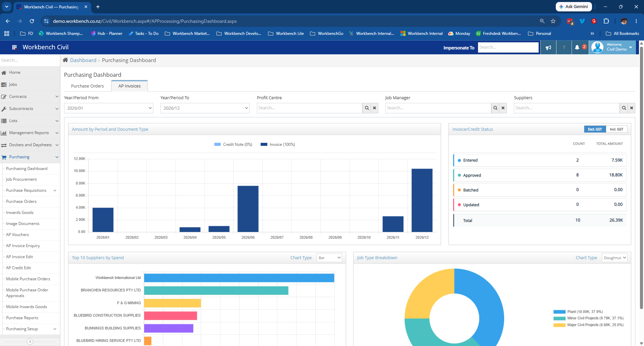The height and width of the screenshot is (346, 644).
Task: Reload the page in the browser
Action: pos(32,21)
